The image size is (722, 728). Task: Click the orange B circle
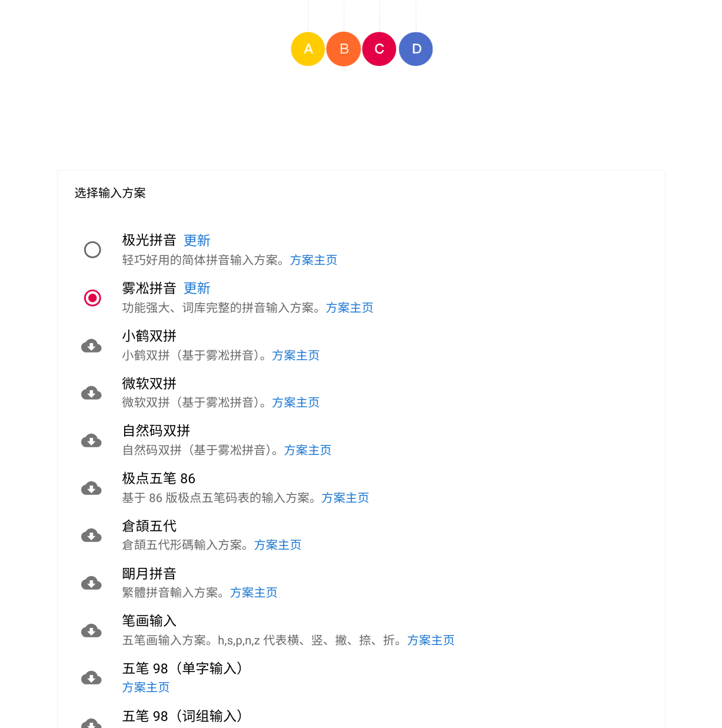tap(344, 49)
